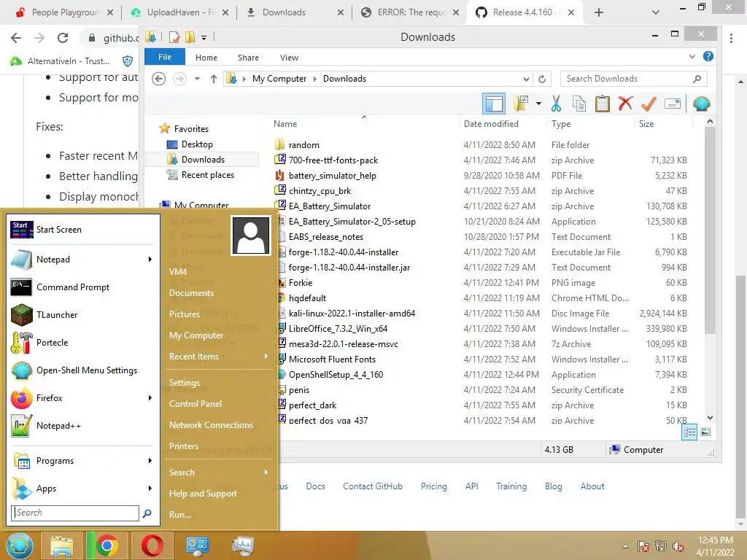Click the user account picture
747x560 pixels.
click(251, 236)
